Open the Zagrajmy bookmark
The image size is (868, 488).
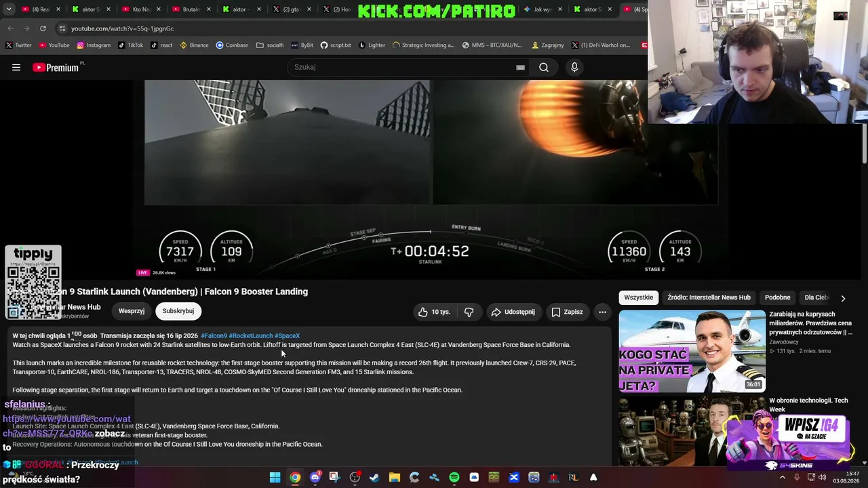pos(548,45)
